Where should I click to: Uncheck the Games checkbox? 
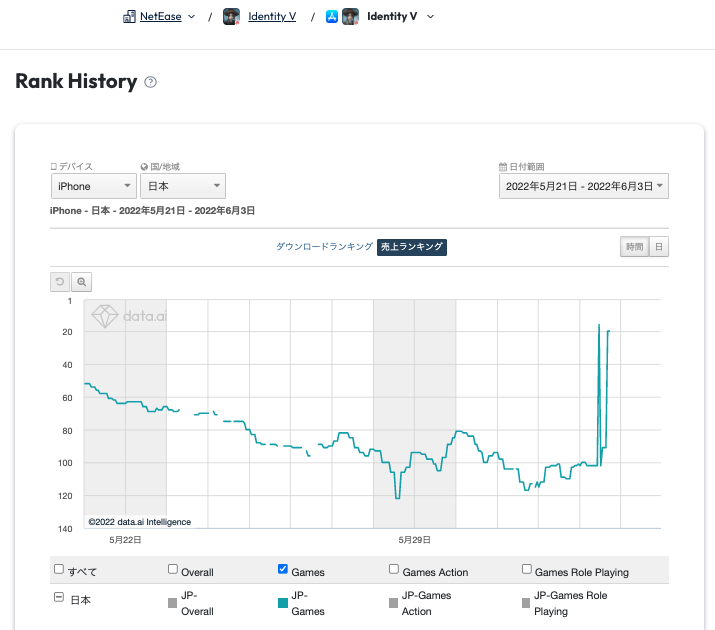[x=283, y=569]
